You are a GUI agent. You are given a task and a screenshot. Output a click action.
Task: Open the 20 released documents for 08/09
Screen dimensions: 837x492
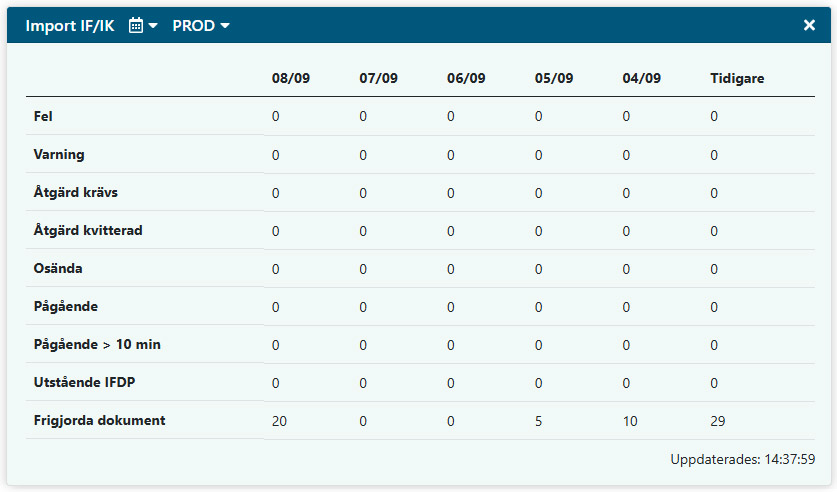coord(280,421)
